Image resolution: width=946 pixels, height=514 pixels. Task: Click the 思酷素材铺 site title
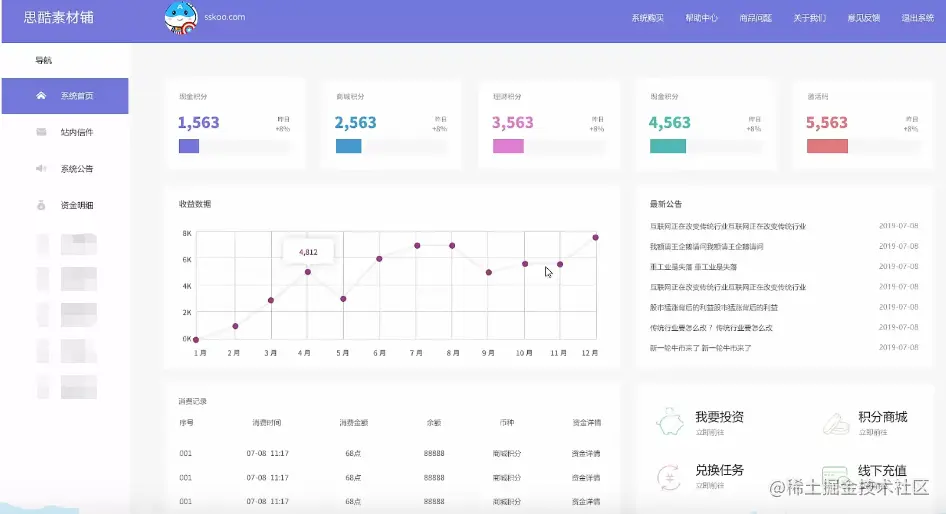point(59,17)
